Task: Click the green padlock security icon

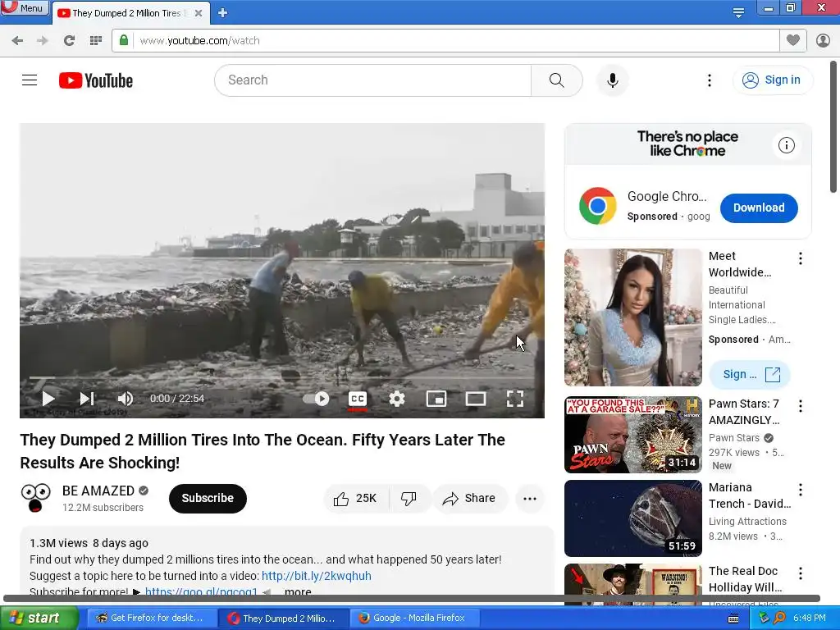Action: 124,40
